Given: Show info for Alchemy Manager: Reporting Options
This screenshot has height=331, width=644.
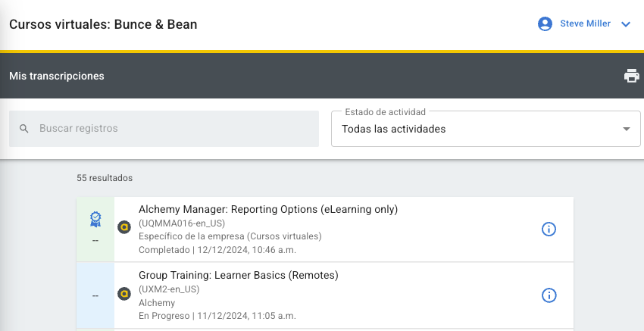Looking at the screenshot, I should click(x=549, y=229).
